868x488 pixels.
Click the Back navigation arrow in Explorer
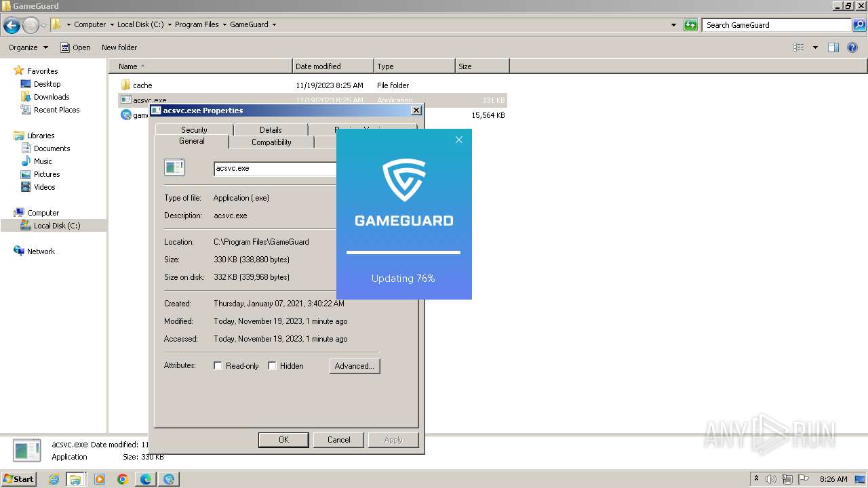tap(12, 26)
